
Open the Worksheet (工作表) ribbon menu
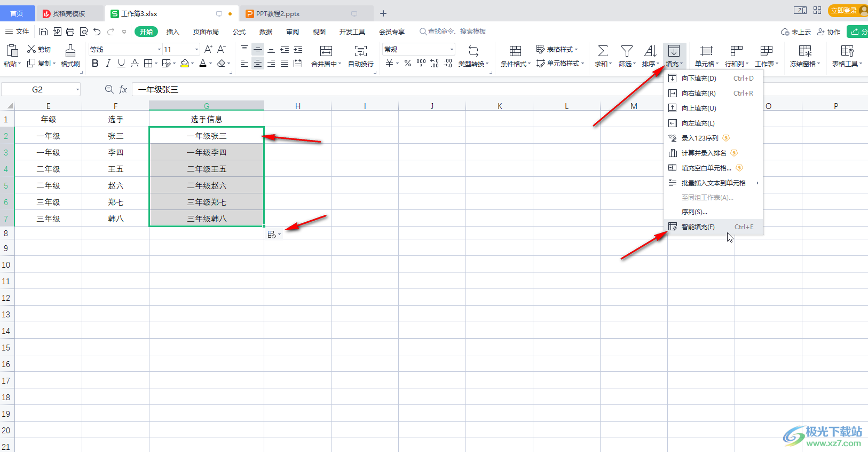(767, 56)
